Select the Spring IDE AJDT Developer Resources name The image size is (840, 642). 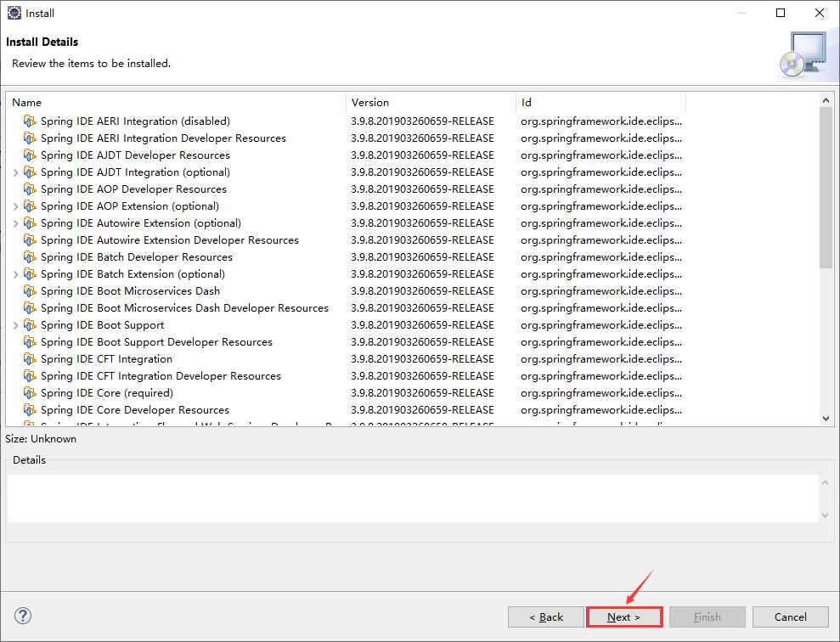tap(136, 155)
